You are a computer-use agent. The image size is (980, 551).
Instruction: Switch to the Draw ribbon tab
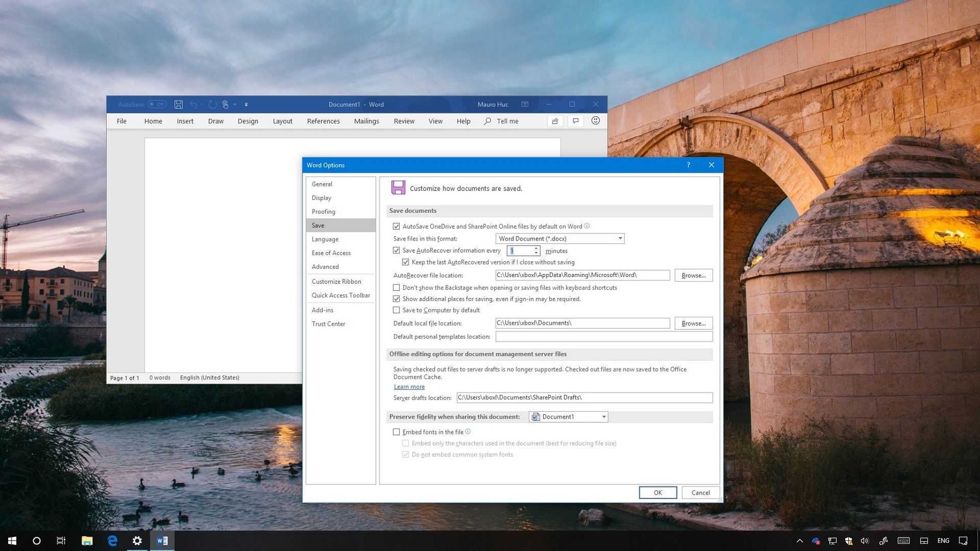click(215, 121)
